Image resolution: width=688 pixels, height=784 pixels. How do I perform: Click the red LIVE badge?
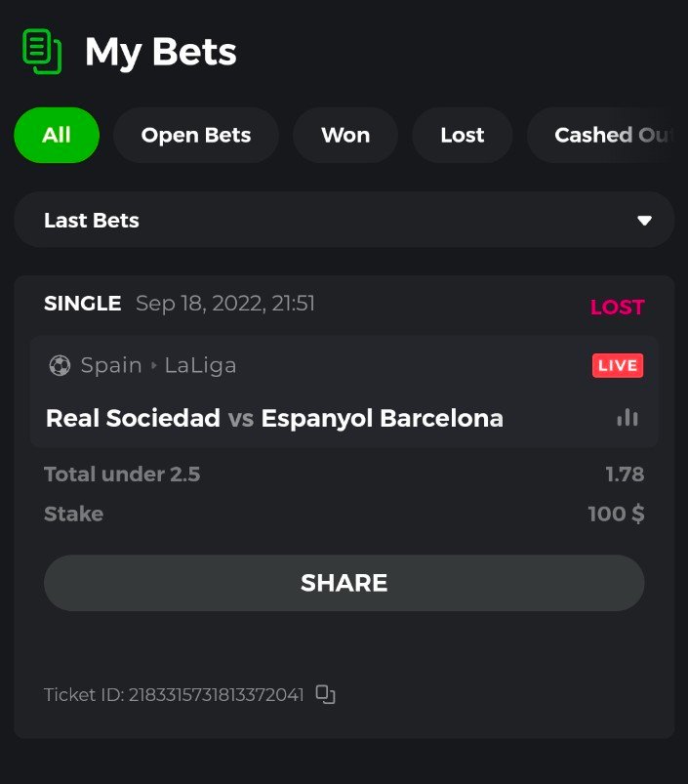pos(618,366)
